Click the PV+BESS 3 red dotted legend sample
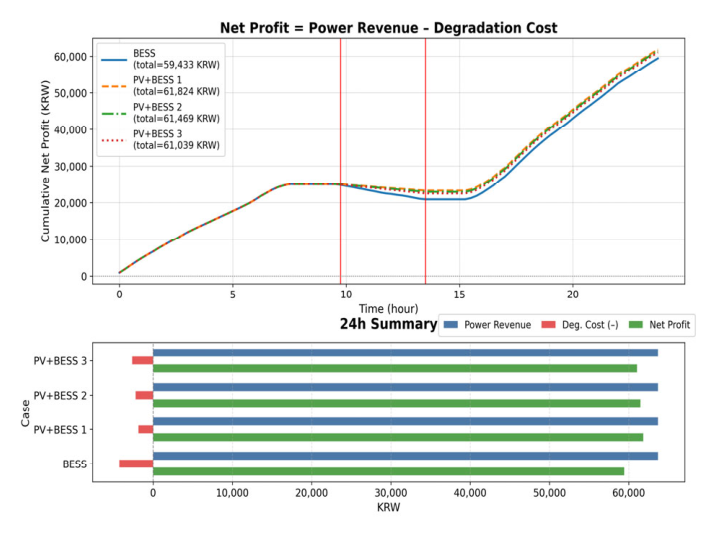 [114, 140]
